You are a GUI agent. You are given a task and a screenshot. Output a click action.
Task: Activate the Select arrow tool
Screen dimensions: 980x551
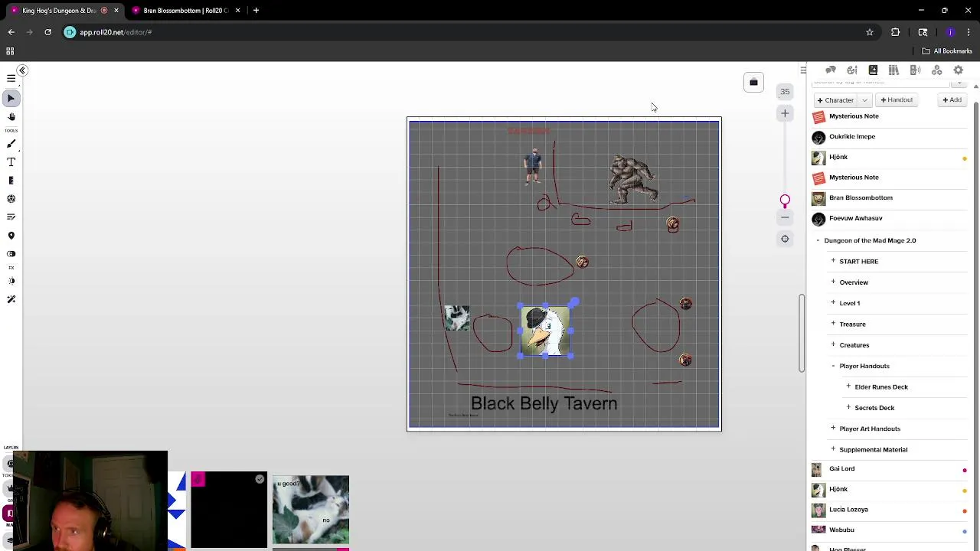pyautogui.click(x=11, y=99)
